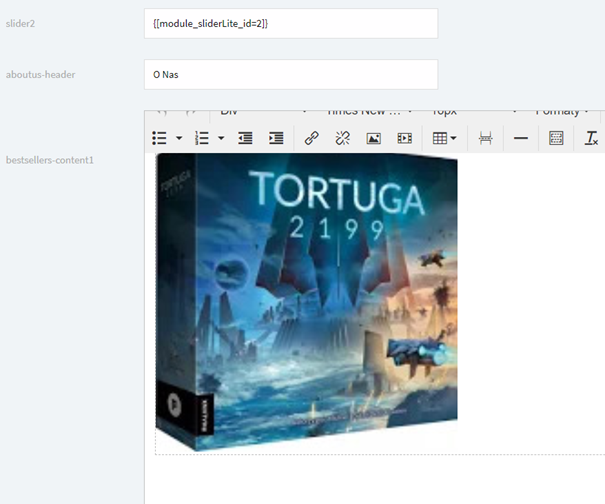
Task: Insert a bullet list
Action: [159, 138]
